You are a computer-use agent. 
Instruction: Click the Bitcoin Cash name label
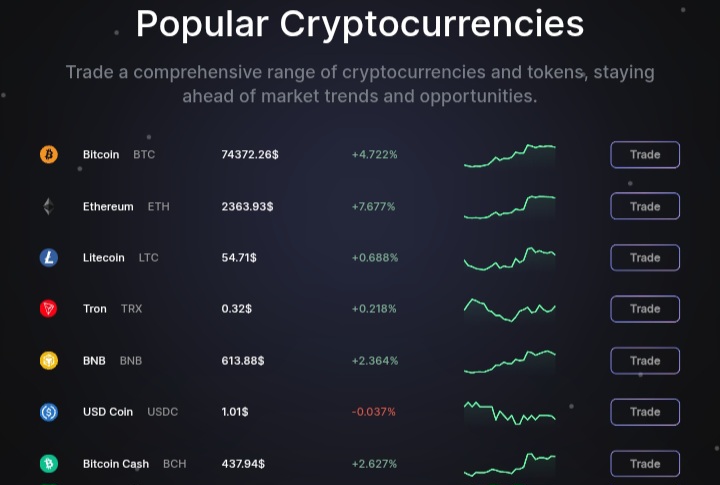(116, 464)
